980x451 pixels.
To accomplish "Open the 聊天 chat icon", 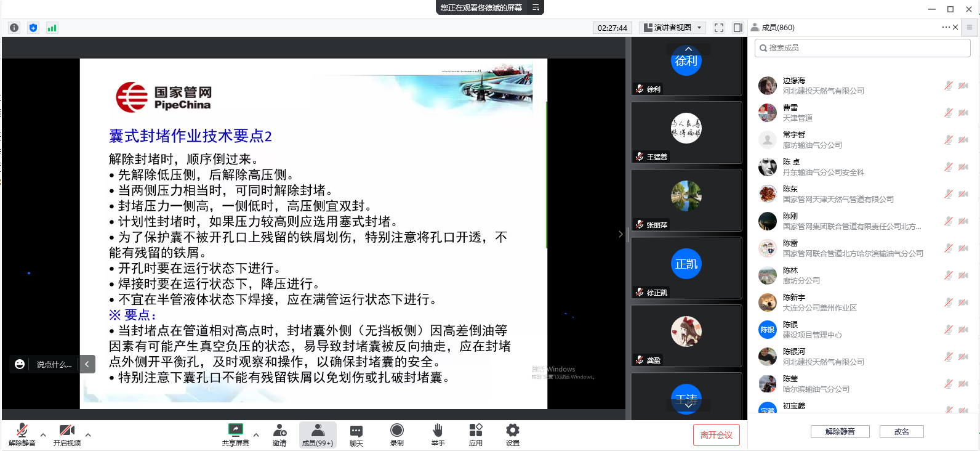I will coord(356,430).
